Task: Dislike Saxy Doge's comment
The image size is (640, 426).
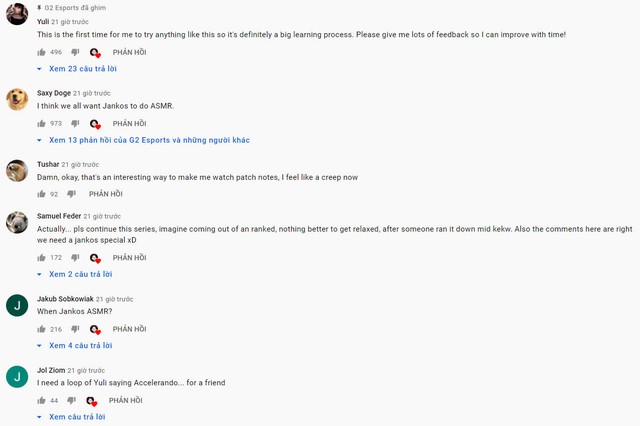Action: point(75,124)
